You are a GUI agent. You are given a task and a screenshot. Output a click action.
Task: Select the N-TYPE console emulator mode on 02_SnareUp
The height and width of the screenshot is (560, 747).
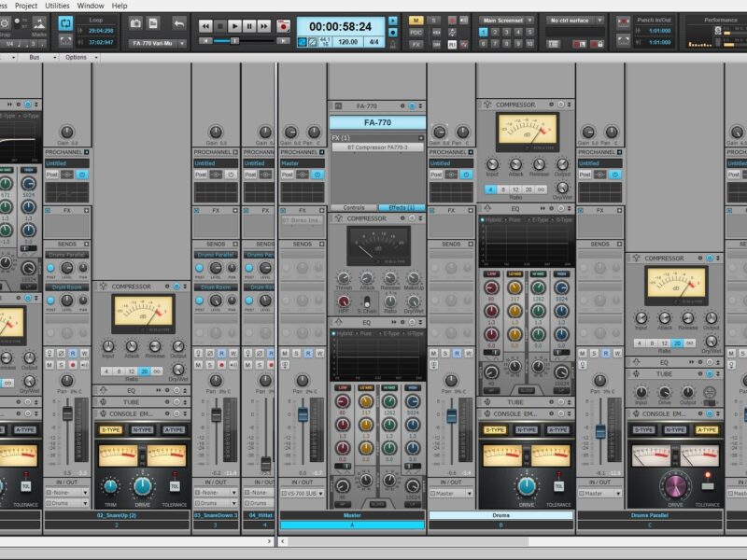tap(142, 429)
